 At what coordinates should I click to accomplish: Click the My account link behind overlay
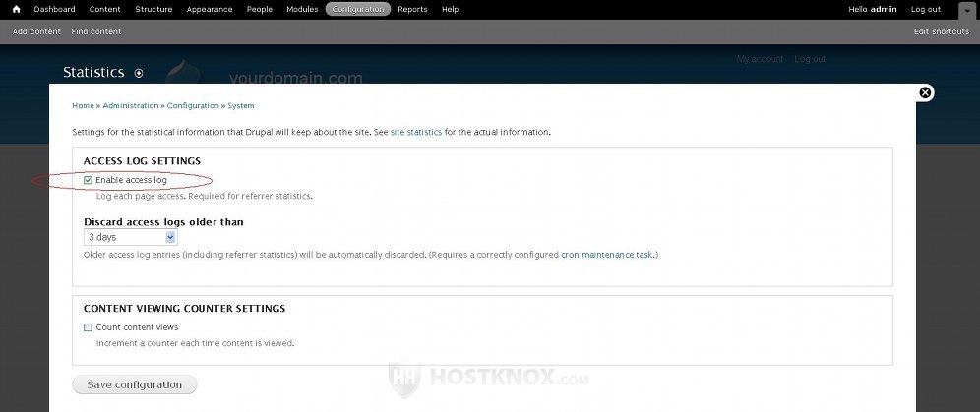pyautogui.click(x=760, y=59)
